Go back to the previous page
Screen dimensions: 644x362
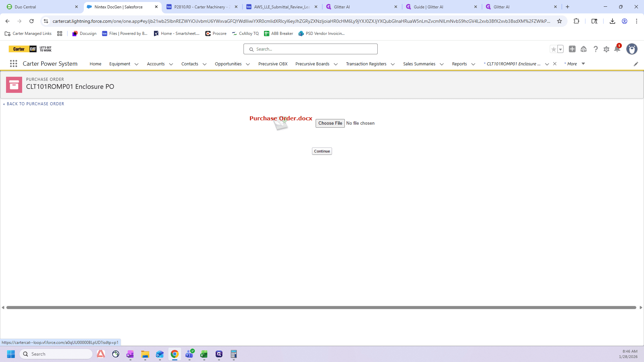pos(7,21)
